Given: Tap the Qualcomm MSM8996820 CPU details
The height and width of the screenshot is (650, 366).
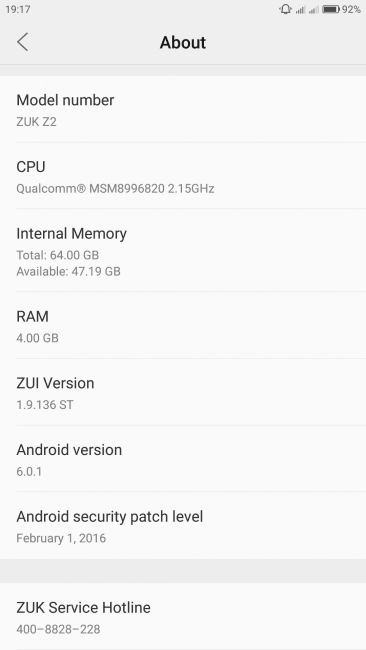Looking at the screenshot, I should (115, 189).
